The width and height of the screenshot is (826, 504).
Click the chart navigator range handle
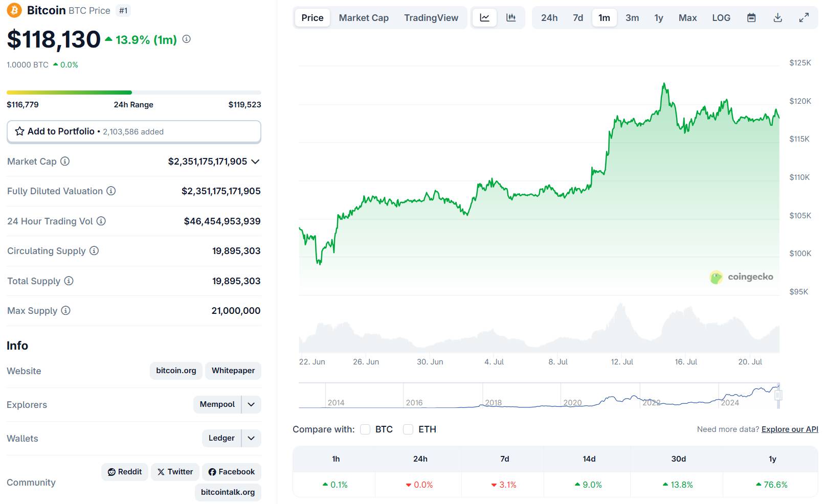(x=778, y=395)
